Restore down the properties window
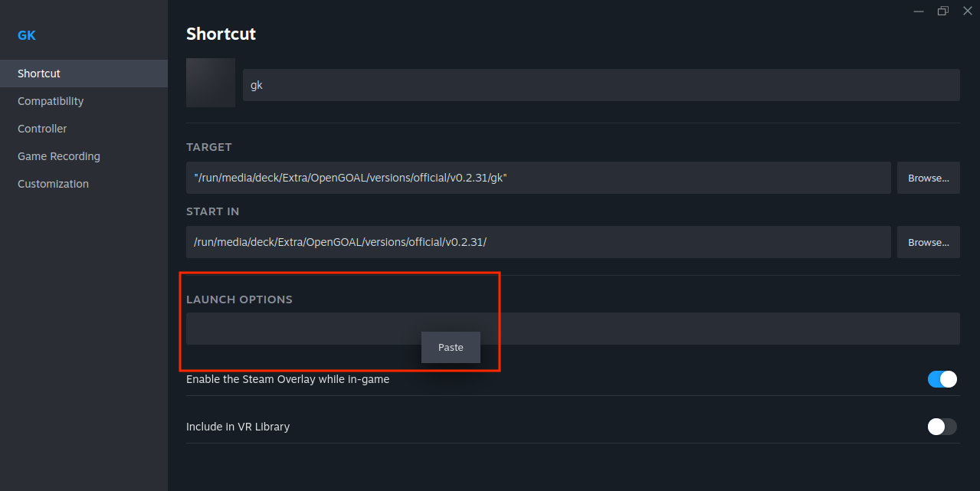This screenshot has width=980, height=491. point(942,11)
